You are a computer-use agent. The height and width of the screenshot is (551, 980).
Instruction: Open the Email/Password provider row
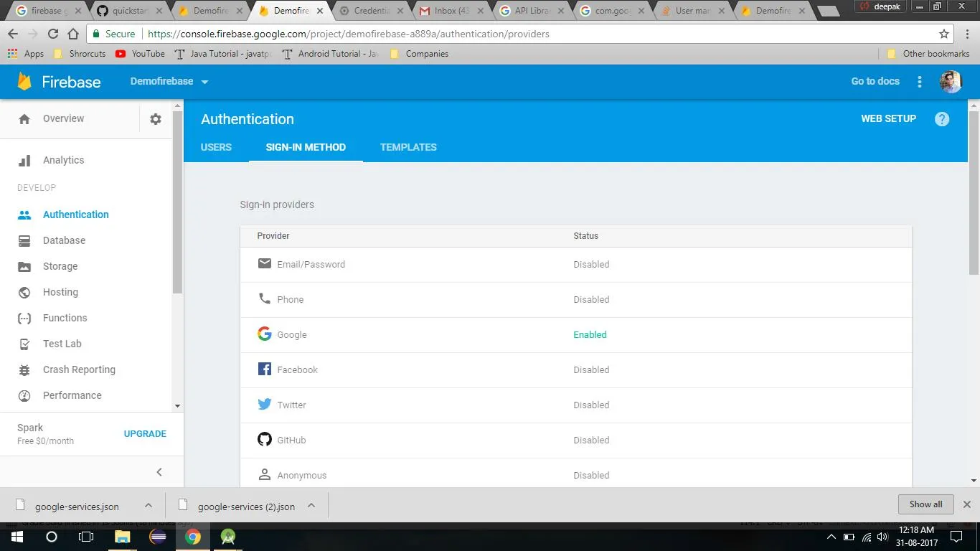pyautogui.click(x=576, y=265)
